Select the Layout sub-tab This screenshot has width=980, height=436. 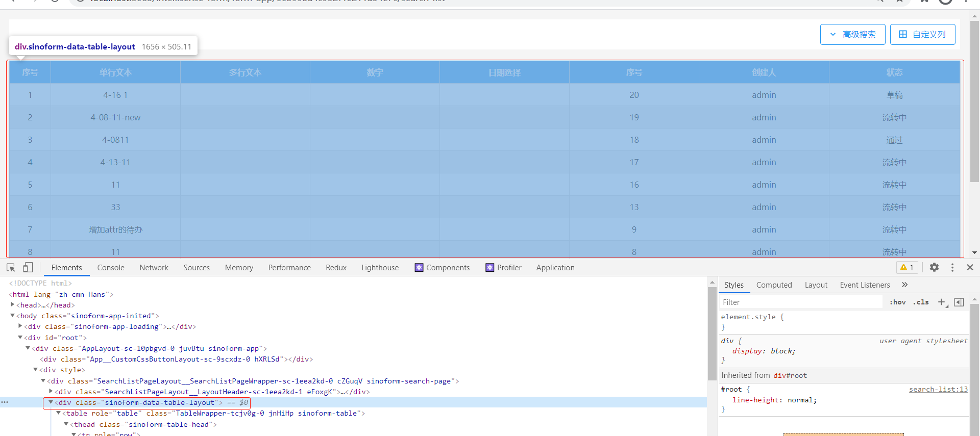(816, 285)
